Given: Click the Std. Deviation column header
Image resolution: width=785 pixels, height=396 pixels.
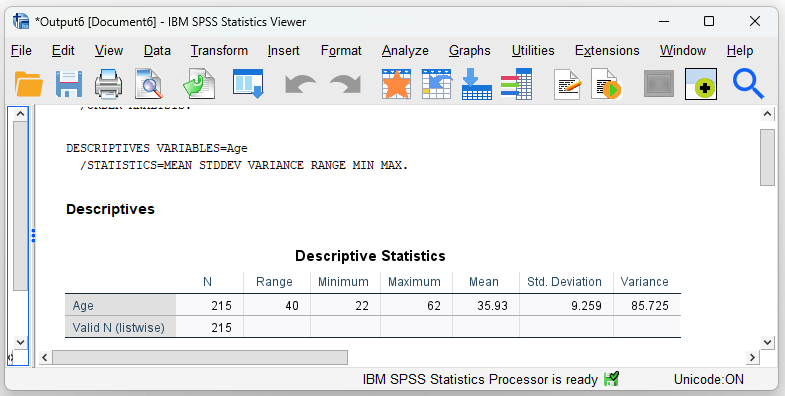Looking at the screenshot, I should tap(564, 282).
